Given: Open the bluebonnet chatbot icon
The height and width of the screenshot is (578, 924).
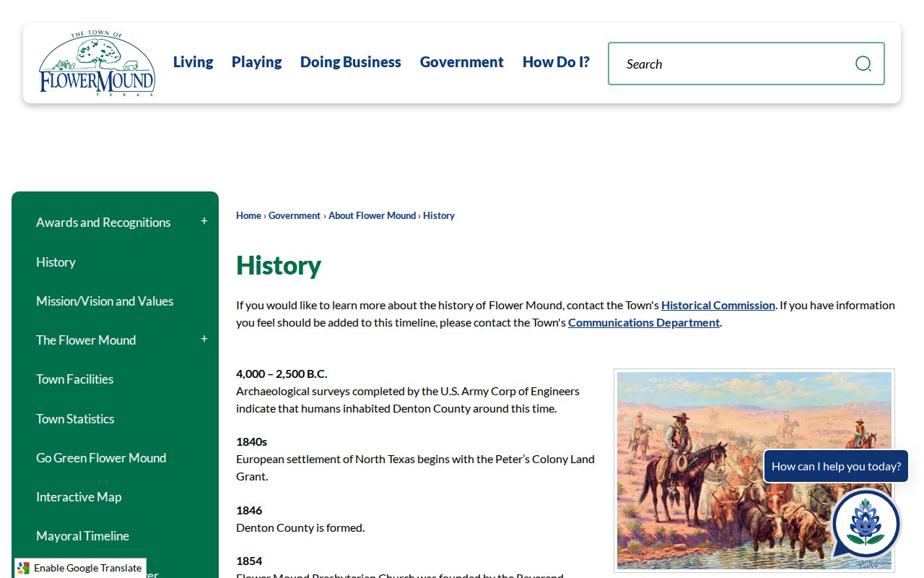Looking at the screenshot, I should (866, 524).
